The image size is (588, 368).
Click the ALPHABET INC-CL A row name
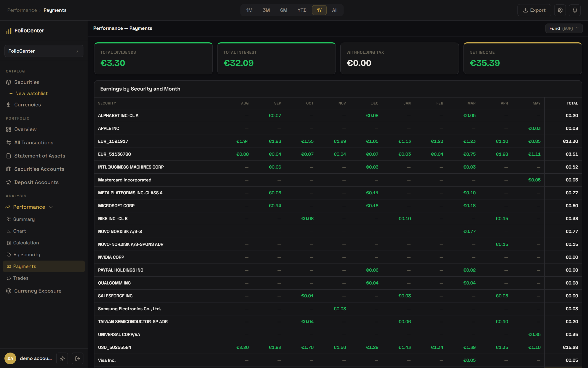[x=118, y=116]
